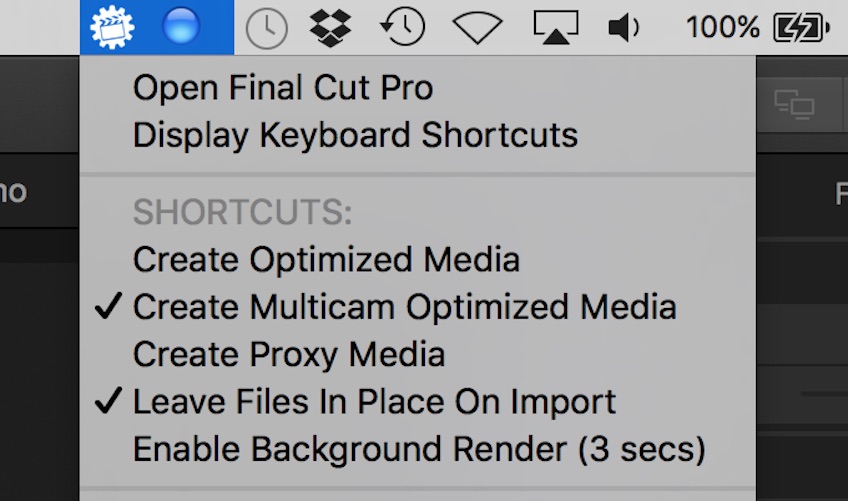
Task: Choose Create Proxy Media
Action: point(289,354)
